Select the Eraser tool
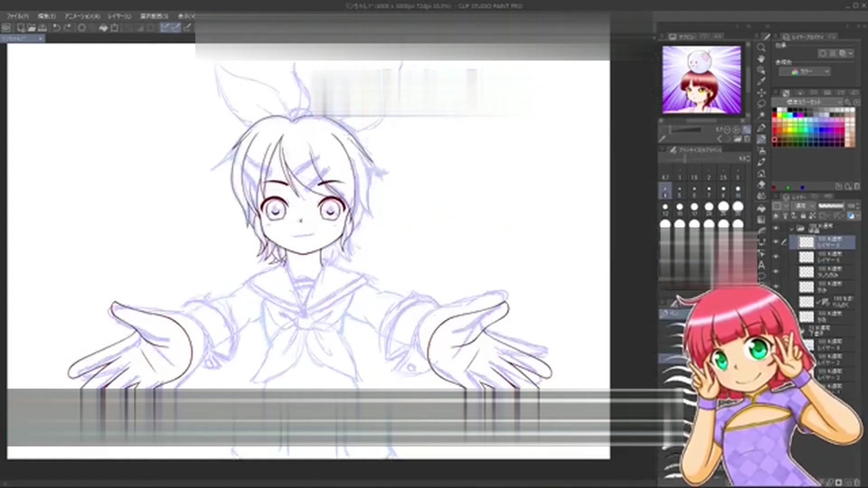 [761, 184]
